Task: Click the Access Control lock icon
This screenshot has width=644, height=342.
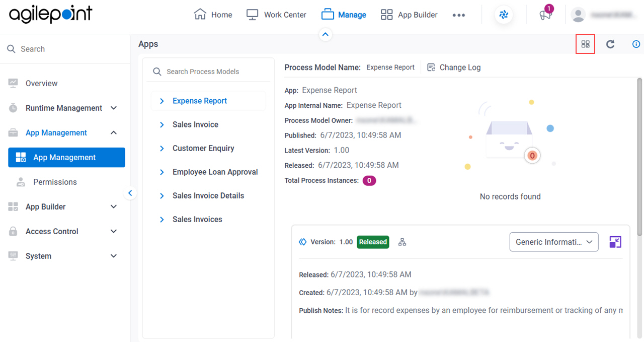Action: pos(13,231)
